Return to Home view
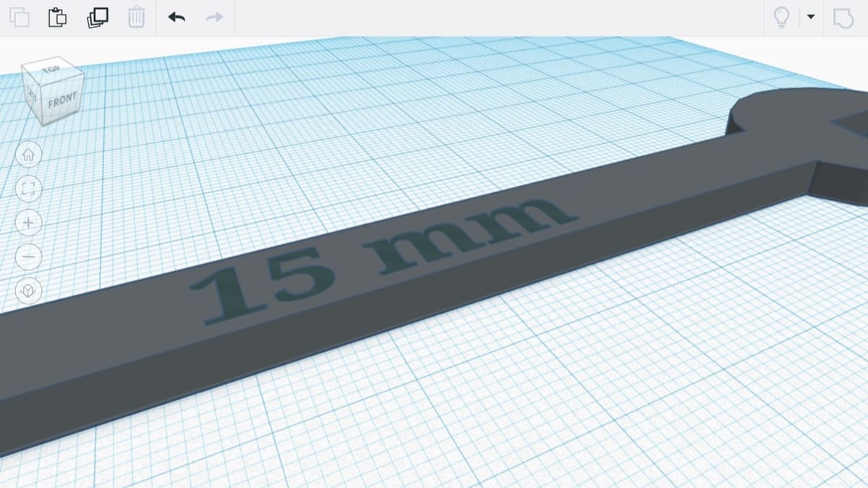 (x=28, y=154)
